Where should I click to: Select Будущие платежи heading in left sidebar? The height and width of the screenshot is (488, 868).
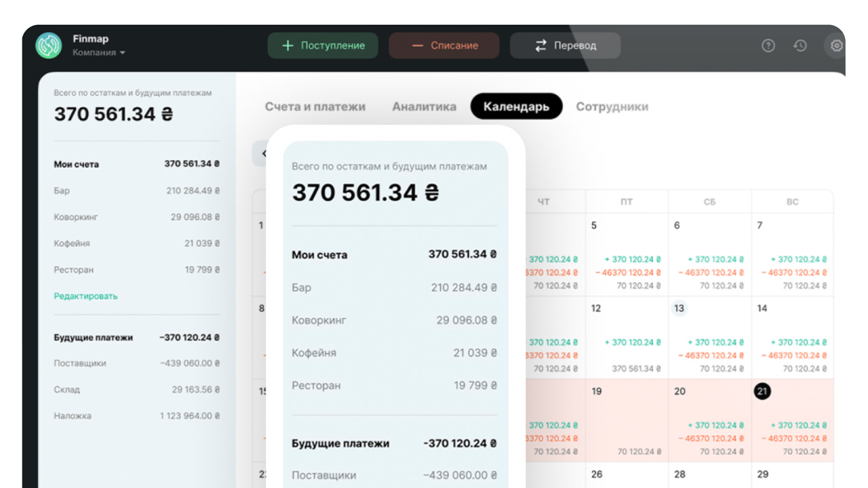94,338
